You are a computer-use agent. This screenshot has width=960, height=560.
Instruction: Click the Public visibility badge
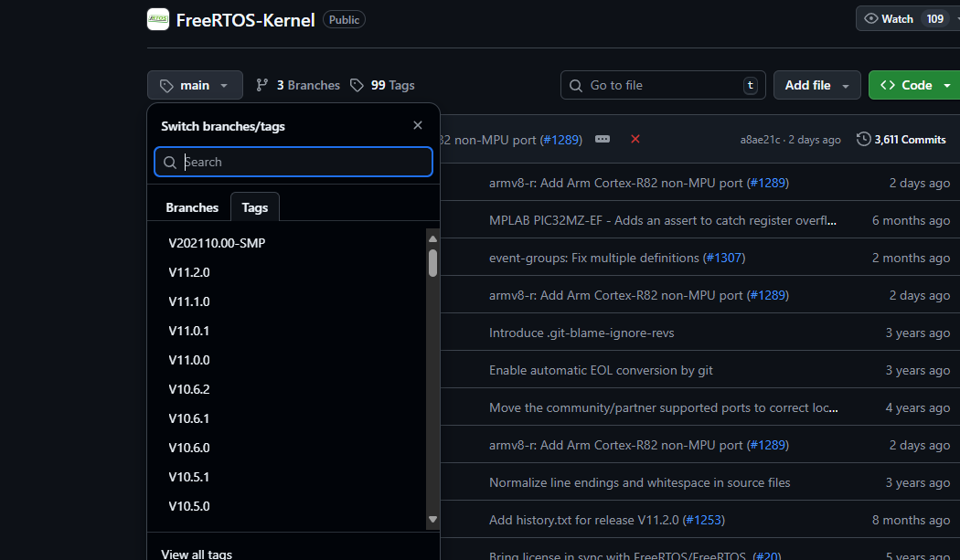pos(344,19)
